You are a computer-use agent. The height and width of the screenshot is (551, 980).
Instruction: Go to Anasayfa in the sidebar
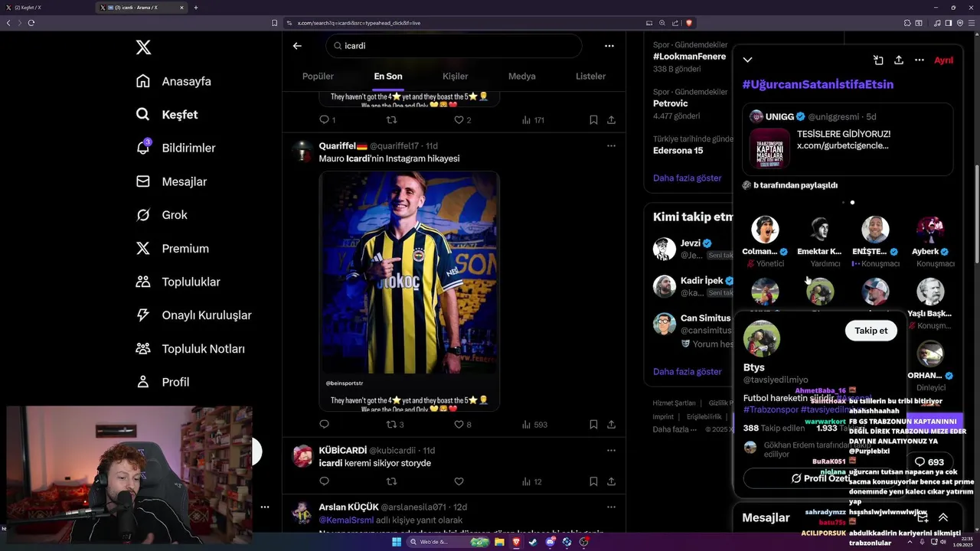[174, 81]
